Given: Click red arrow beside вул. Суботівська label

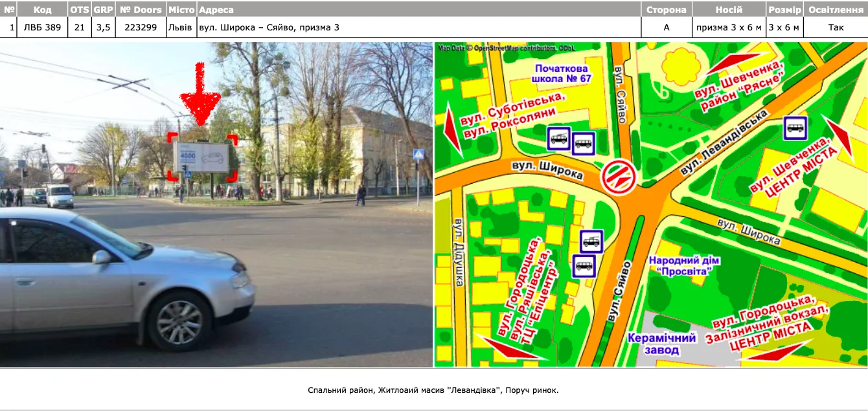Looking at the screenshot, I should (453, 135).
